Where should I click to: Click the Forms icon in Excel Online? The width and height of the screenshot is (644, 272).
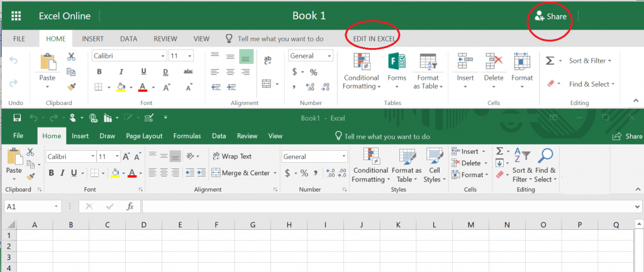(397, 62)
